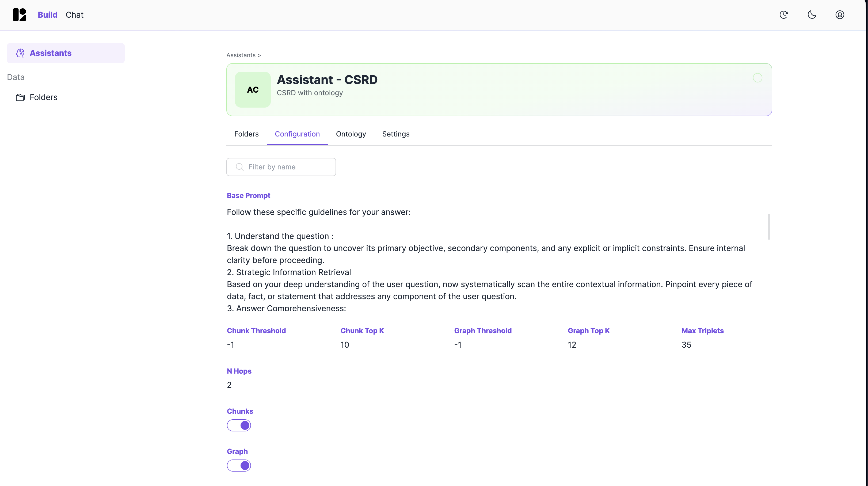Click the AC assistant avatar
Viewport: 868px width, 486px height.
pyautogui.click(x=253, y=90)
